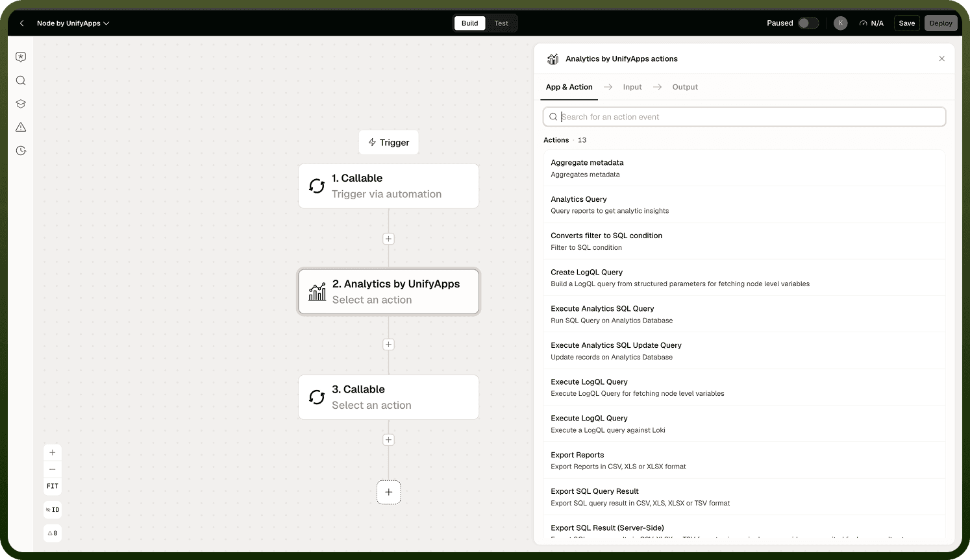Save the automation
The image size is (970, 560).
click(907, 23)
